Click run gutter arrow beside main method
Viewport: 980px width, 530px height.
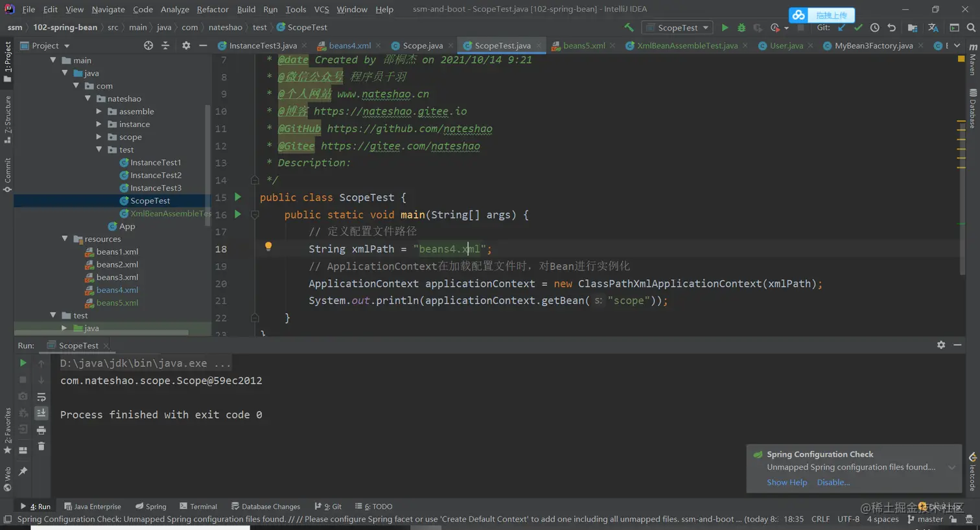[238, 214]
